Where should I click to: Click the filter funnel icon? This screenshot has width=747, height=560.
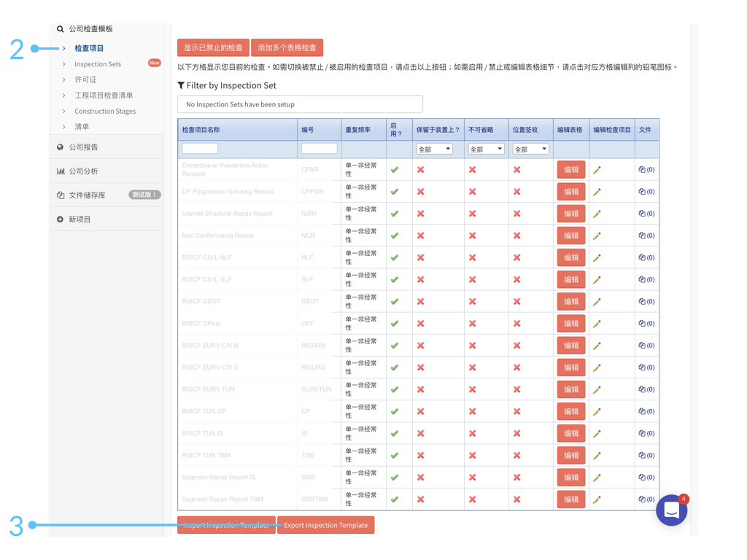(181, 85)
